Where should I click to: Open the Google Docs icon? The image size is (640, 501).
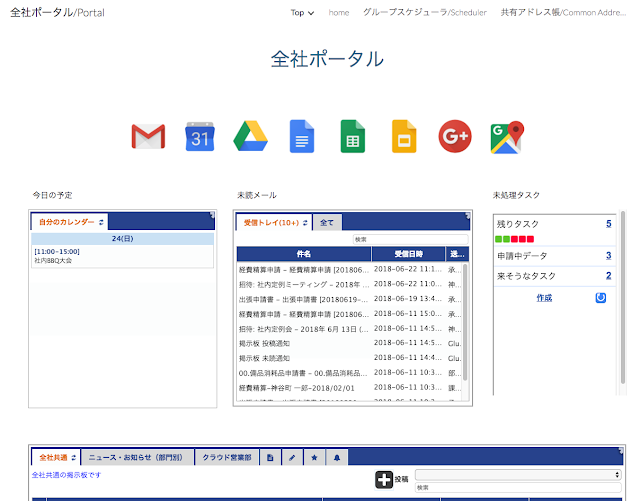[x=302, y=137]
